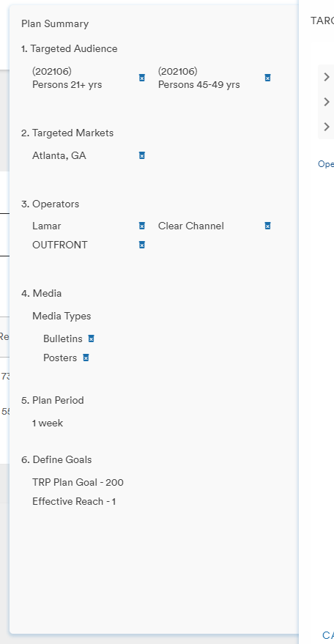This screenshot has width=334, height=644.
Task: Select the 1. Targeted Audience heading
Action: click(x=70, y=48)
